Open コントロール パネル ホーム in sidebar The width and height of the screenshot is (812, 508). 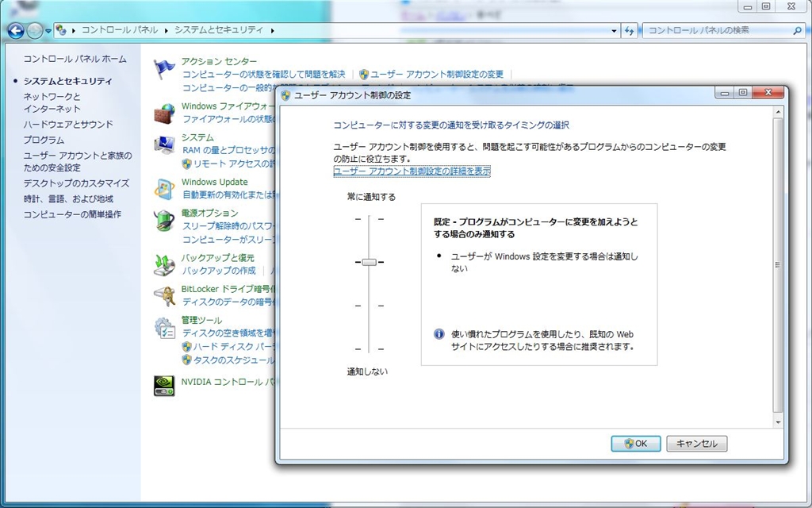click(75, 59)
